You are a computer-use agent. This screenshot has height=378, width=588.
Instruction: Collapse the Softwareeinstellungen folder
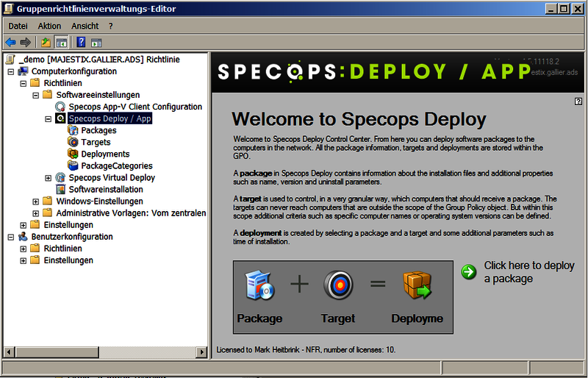35,95
